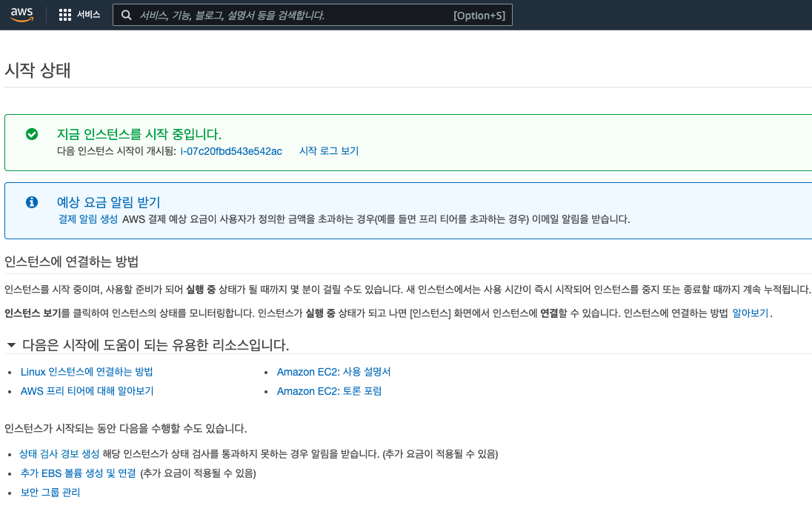
Task: Open instance ID i-07c20fbd543e542ac link
Action: [x=231, y=151]
